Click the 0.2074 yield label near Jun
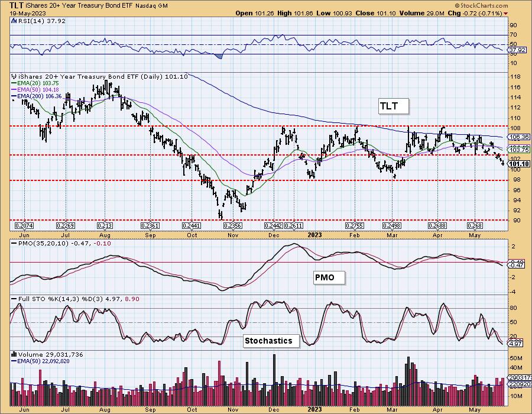Viewport: 532px width, 414px height. click(24, 226)
